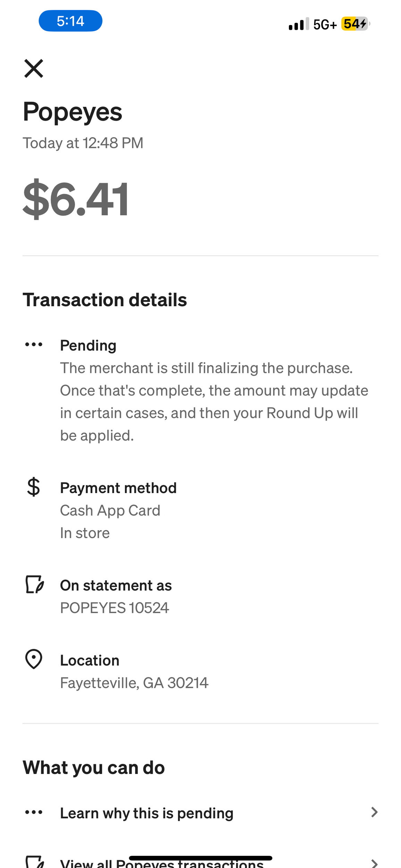Close the Popeyes transaction screen

[34, 68]
